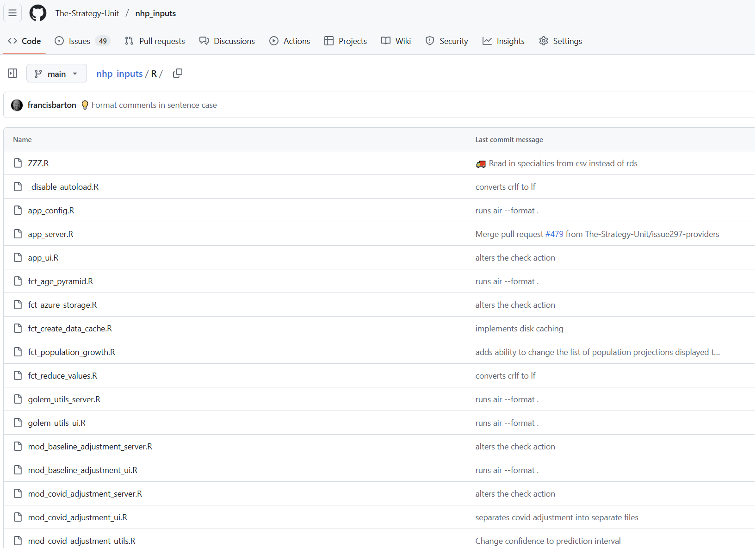756x548 pixels.
Task: Click the GitHub logo homepage icon
Action: [38, 13]
